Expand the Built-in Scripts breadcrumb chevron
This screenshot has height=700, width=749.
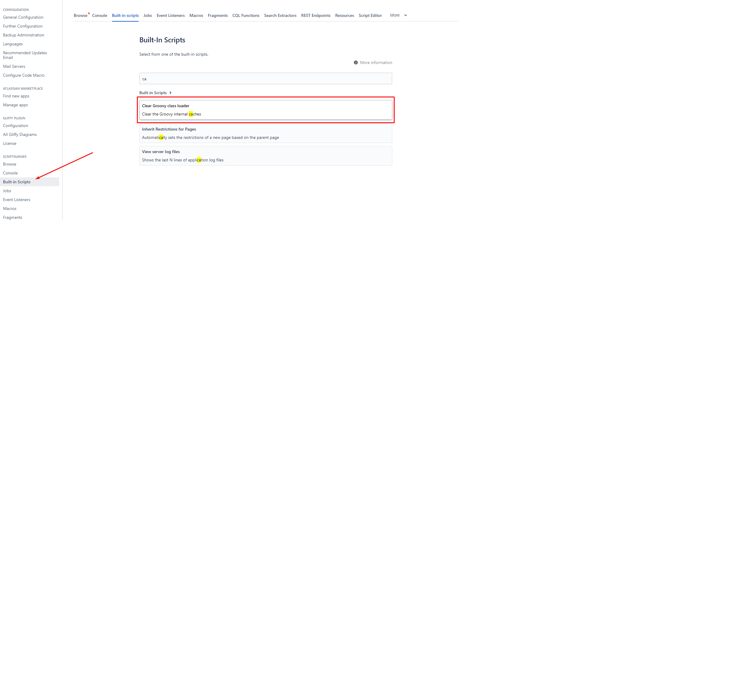click(170, 93)
